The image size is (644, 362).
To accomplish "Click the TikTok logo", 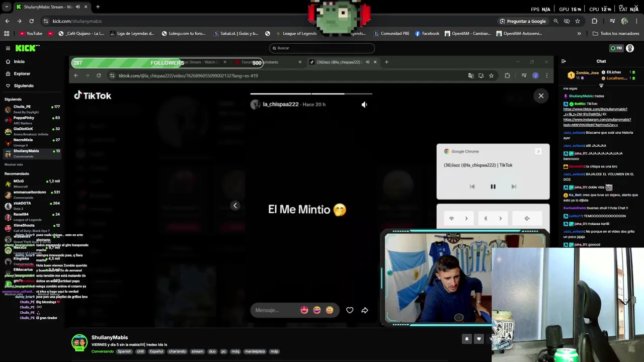I will click(93, 96).
